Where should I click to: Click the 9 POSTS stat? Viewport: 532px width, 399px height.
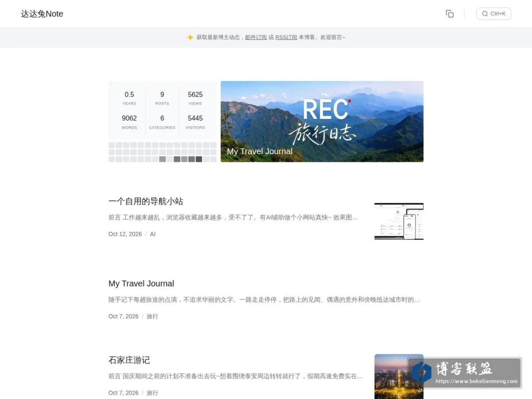pyautogui.click(x=162, y=98)
